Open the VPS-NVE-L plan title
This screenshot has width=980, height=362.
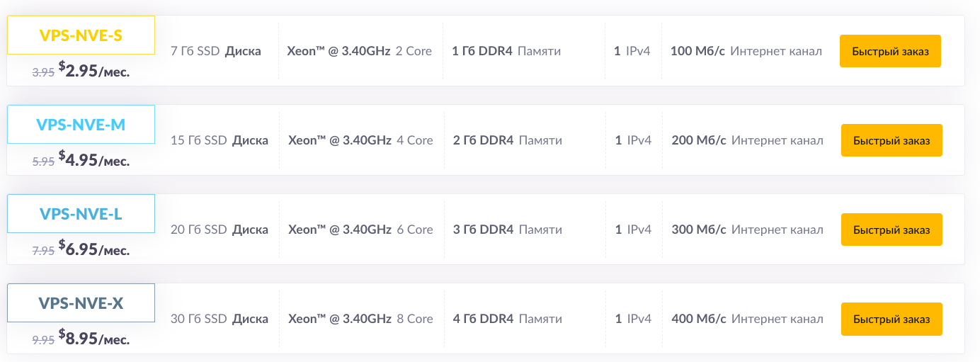click(x=81, y=214)
